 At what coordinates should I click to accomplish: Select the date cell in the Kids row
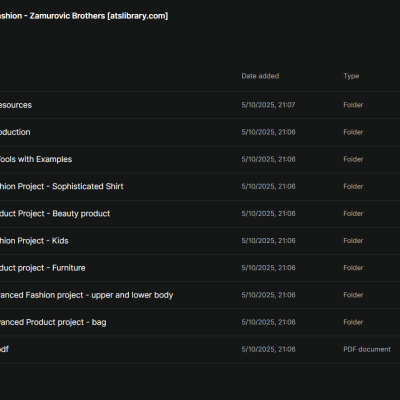pos(268,241)
